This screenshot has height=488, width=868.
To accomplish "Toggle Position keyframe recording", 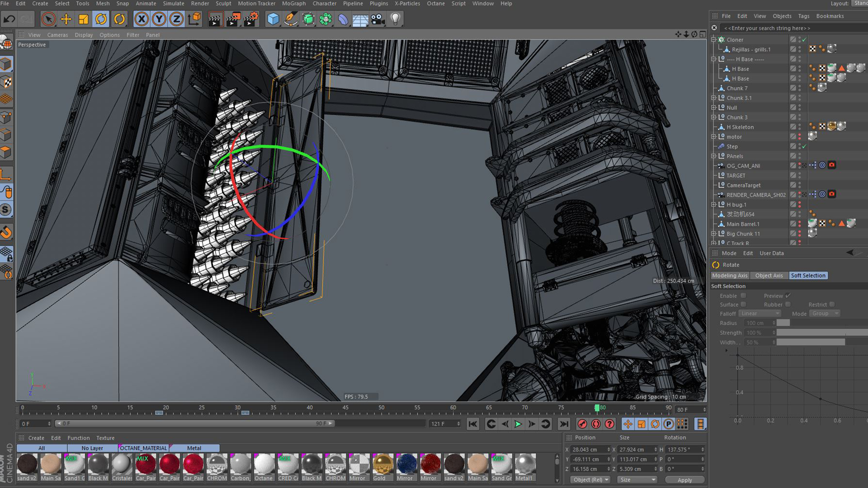I will tap(628, 424).
